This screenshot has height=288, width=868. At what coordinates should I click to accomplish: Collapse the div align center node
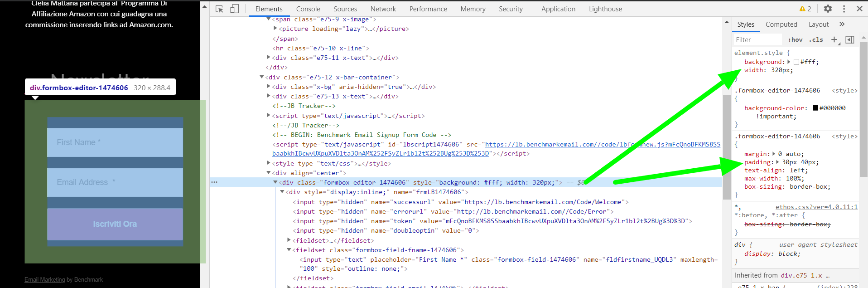coord(269,172)
